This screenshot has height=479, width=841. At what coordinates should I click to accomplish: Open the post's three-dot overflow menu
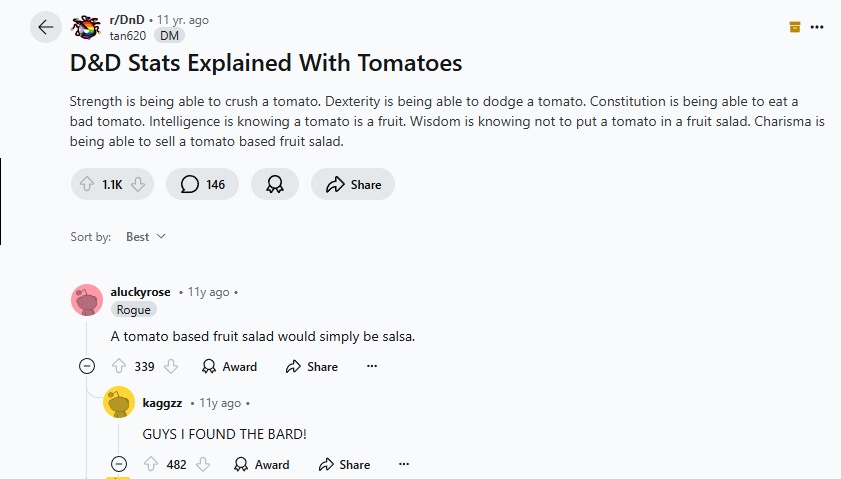pos(817,27)
